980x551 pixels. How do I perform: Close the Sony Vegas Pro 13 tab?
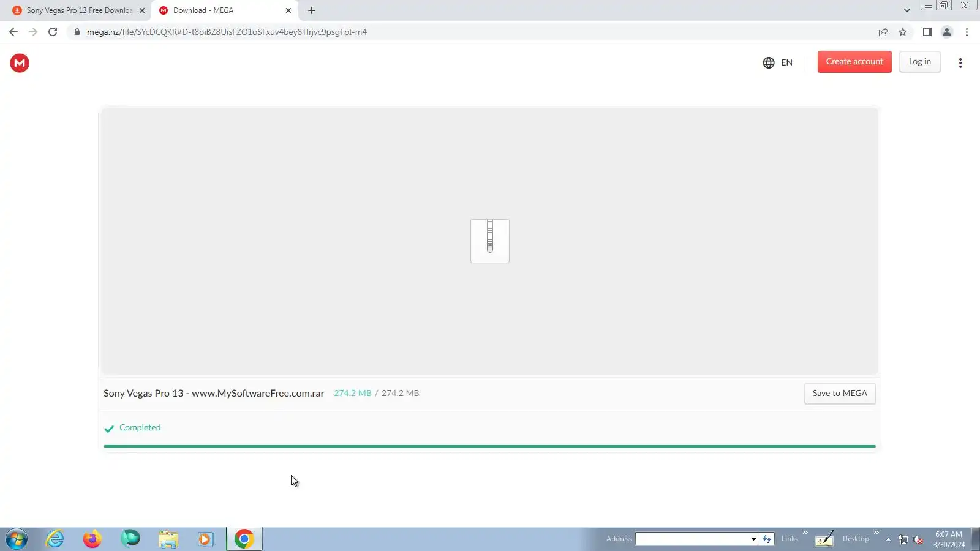(x=141, y=10)
